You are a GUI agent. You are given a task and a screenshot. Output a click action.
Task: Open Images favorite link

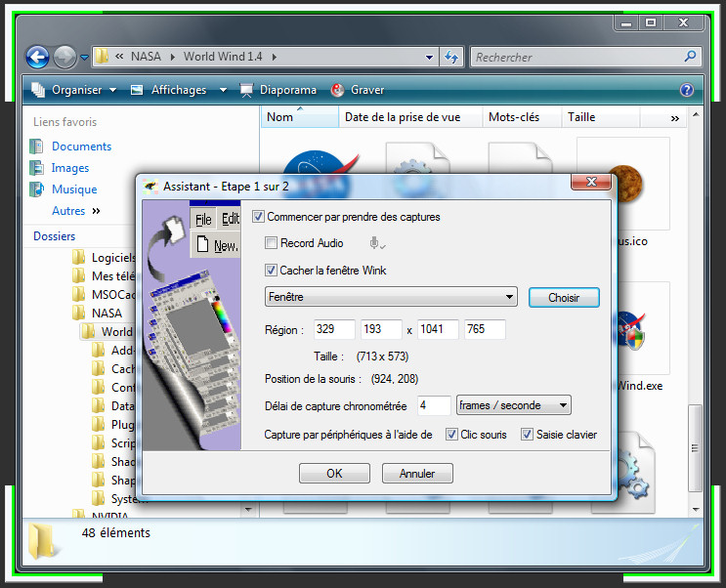[x=70, y=168]
